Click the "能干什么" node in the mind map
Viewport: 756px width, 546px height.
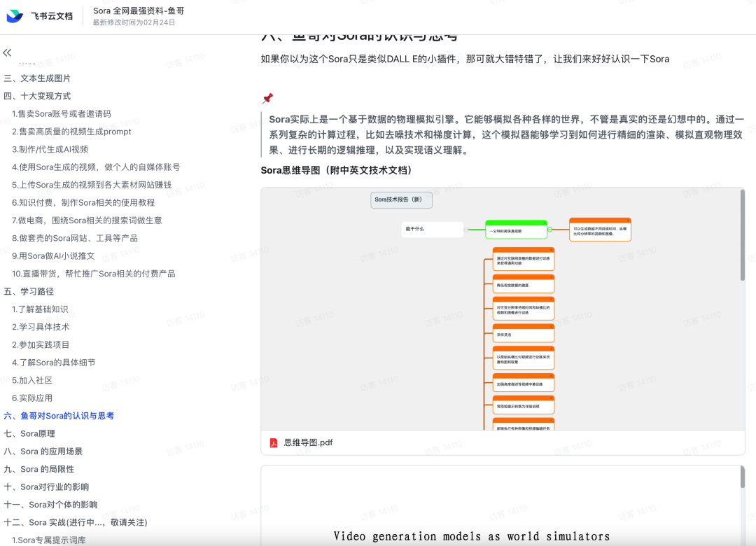pyautogui.click(x=432, y=229)
